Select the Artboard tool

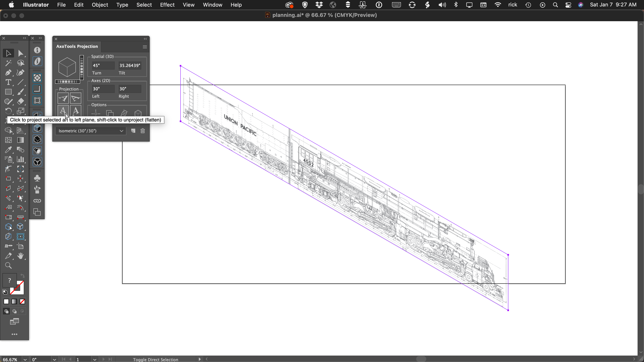[21, 246]
